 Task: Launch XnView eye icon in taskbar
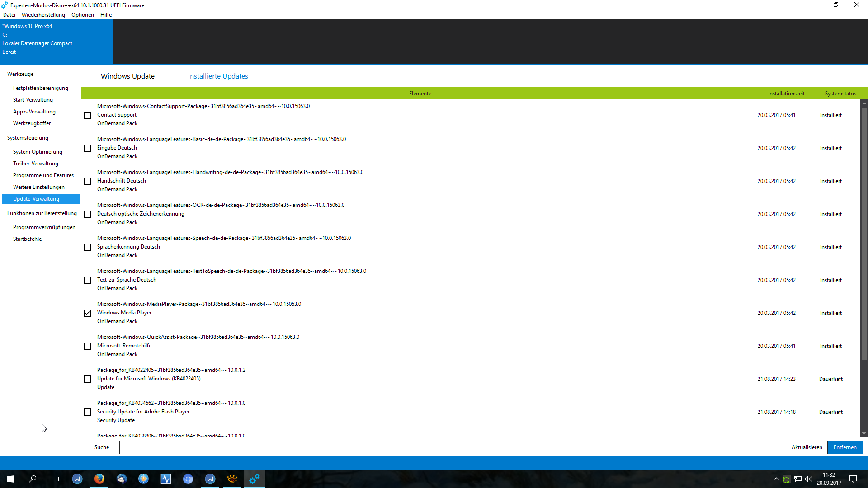coord(232,479)
